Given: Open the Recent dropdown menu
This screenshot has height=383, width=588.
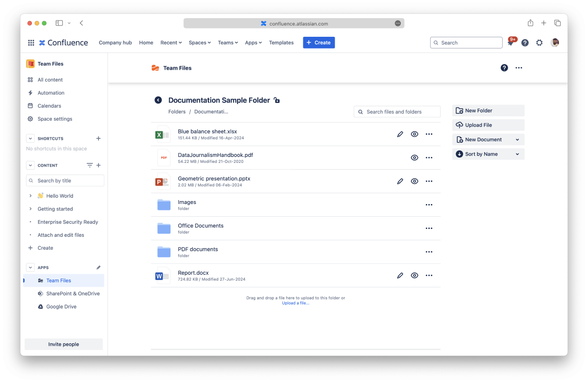Looking at the screenshot, I should tap(171, 43).
